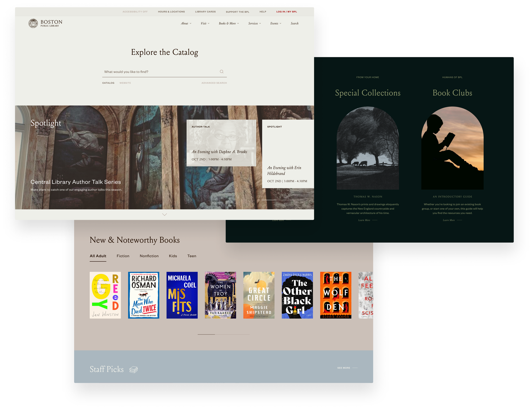Open Search in main navigation
Image resolution: width=532 pixels, height=409 pixels.
point(295,23)
